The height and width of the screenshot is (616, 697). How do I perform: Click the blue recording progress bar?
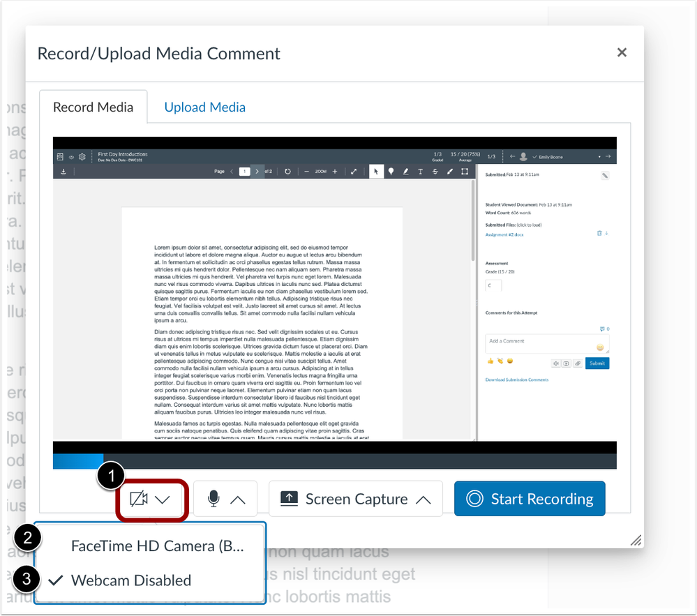pos(77,461)
